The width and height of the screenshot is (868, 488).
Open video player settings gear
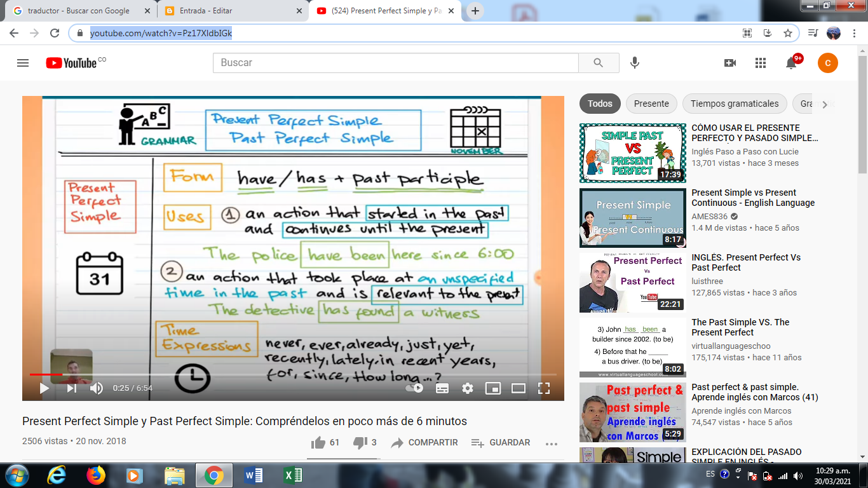[x=468, y=388]
